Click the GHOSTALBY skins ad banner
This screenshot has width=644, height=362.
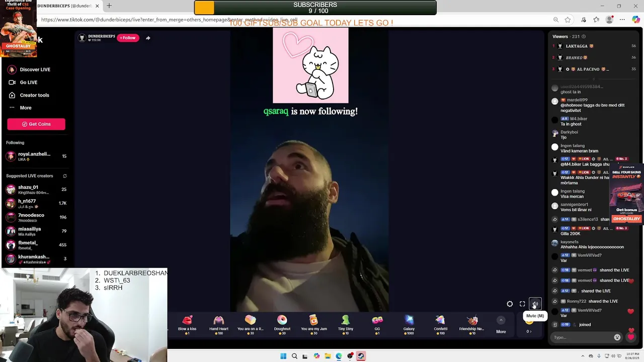click(x=626, y=194)
